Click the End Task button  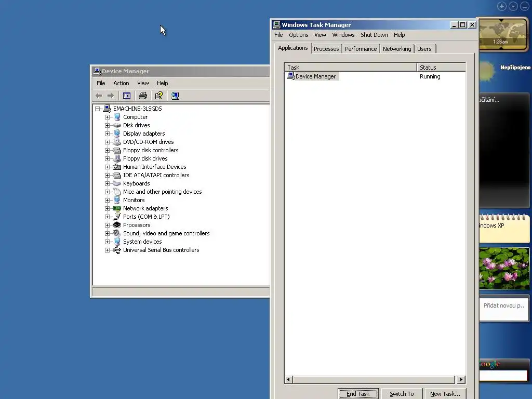click(358, 394)
